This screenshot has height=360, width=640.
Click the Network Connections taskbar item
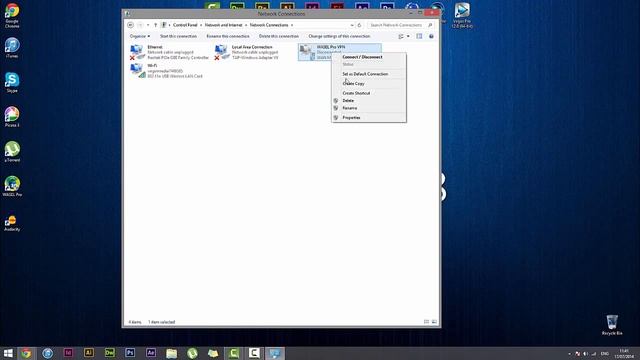pos(275,353)
